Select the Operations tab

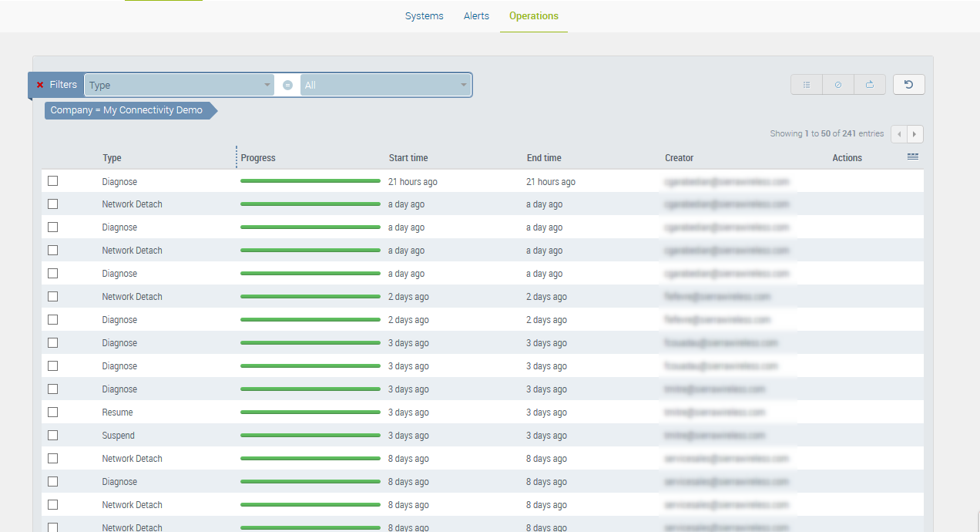pyautogui.click(x=534, y=16)
